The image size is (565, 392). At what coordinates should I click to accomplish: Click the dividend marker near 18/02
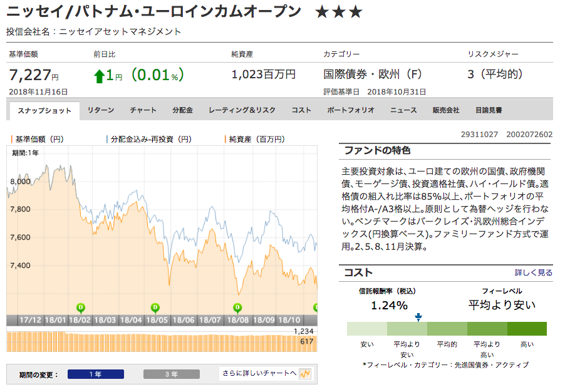[81, 308]
